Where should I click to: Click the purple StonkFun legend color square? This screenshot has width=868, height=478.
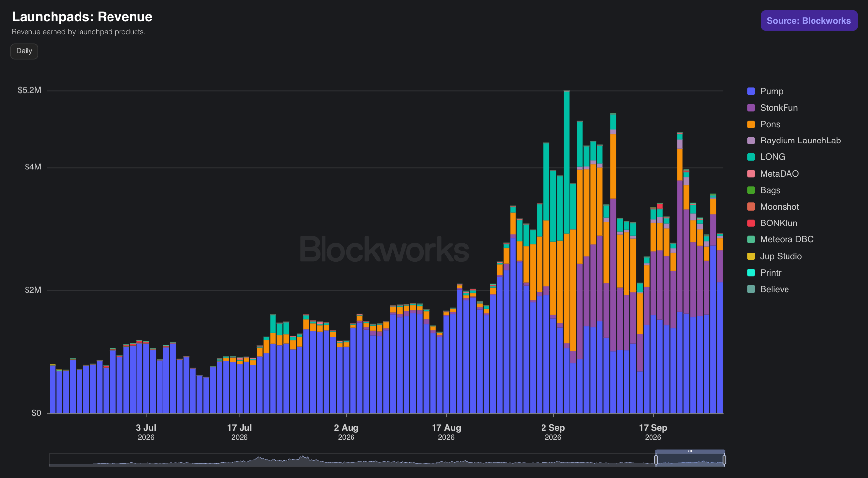tap(751, 108)
